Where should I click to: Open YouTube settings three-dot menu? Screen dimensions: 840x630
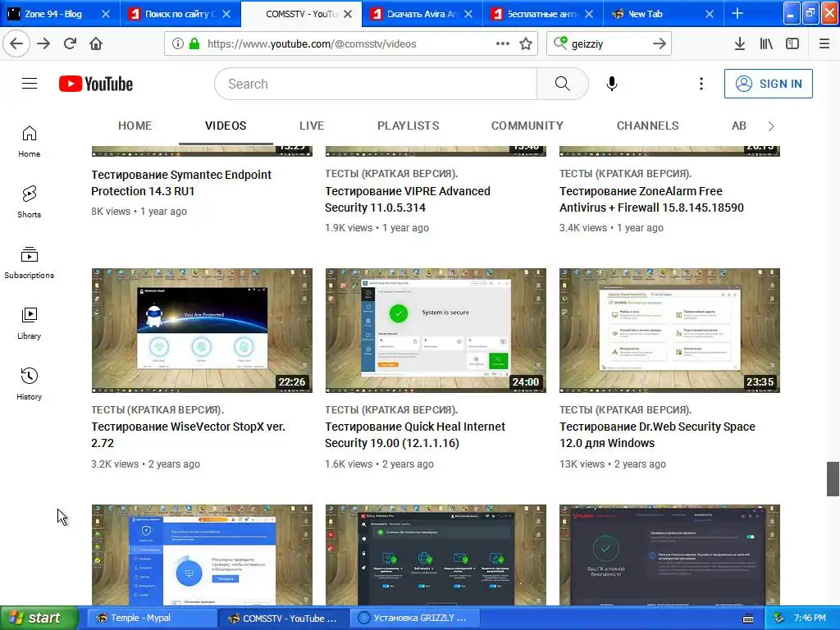pyautogui.click(x=701, y=84)
